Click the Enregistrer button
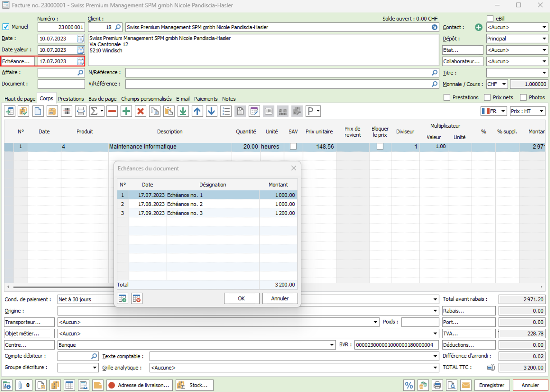Image resolution: width=550 pixels, height=392 pixels. [492, 385]
